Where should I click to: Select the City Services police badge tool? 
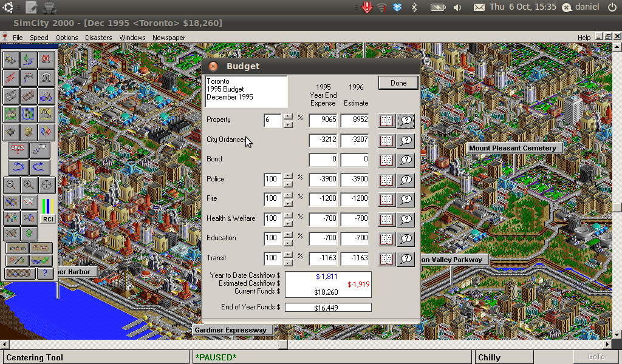pos(29,132)
